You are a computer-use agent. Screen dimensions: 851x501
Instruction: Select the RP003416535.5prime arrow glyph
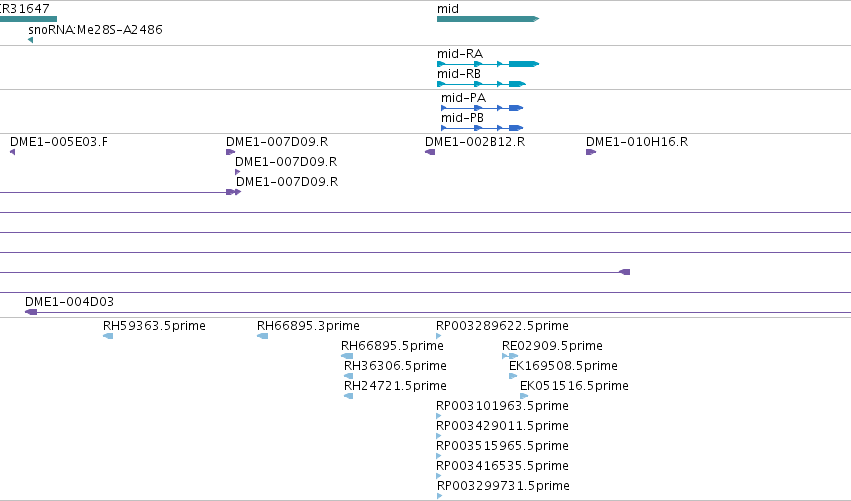pos(439,476)
